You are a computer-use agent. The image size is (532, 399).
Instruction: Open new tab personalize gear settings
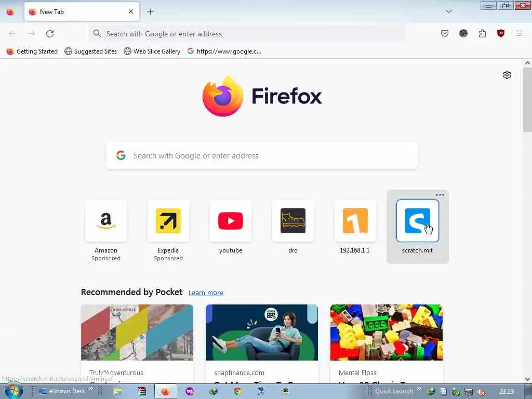[507, 75]
